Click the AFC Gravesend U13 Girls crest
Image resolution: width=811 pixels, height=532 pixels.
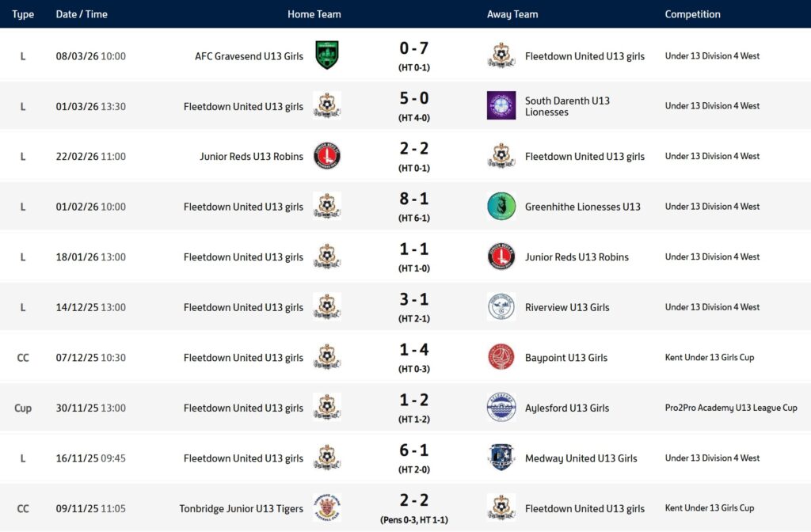coord(326,55)
